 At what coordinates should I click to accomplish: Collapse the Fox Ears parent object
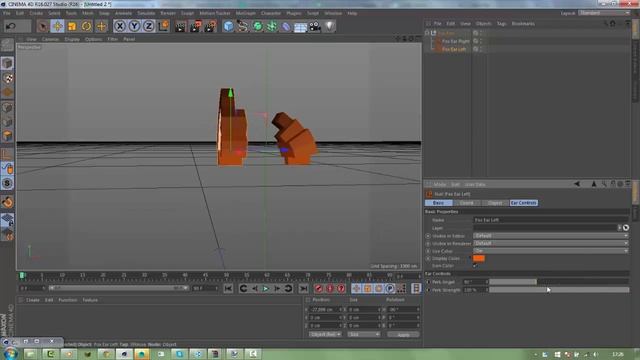tap(427, 33)
